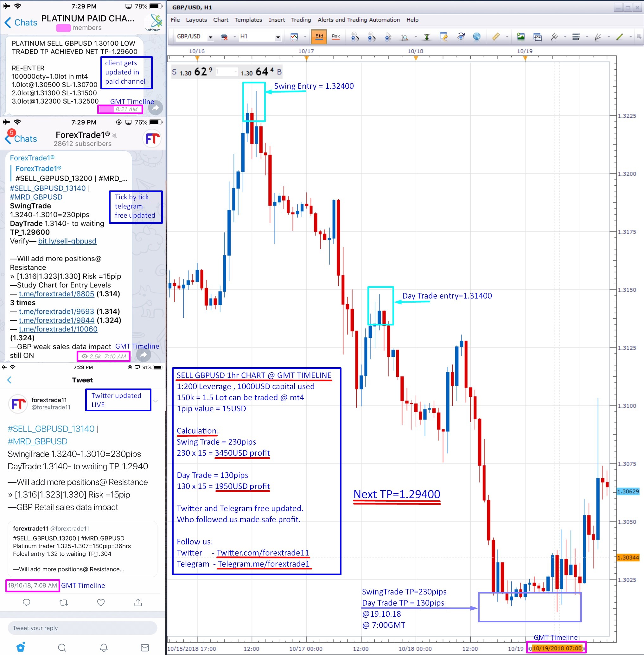Viewport: 644px width, 655px height.
Task: Click forward arrow on Platinum message
Action: point(155,108)
